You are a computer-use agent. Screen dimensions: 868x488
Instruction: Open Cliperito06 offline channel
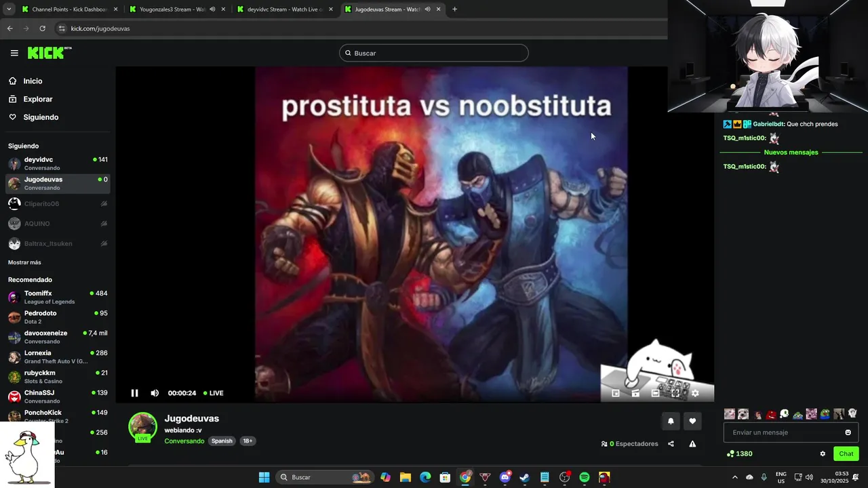coord(58,204)
